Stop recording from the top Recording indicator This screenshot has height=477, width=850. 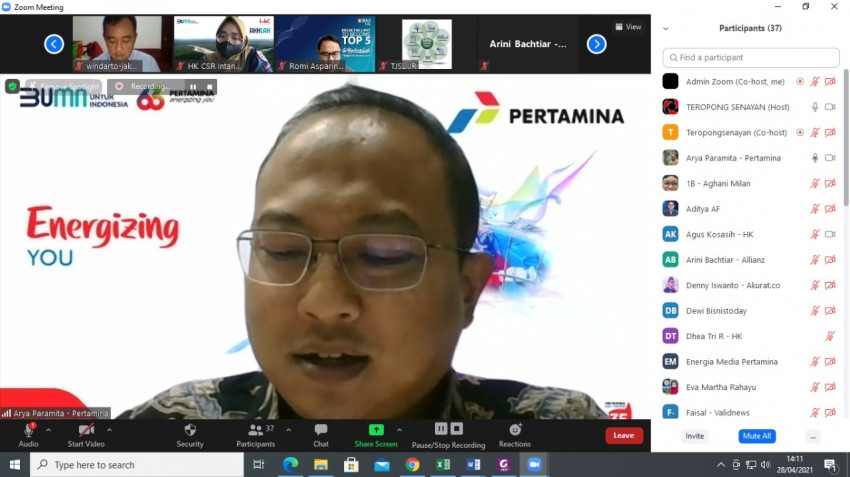click(209, 87)
